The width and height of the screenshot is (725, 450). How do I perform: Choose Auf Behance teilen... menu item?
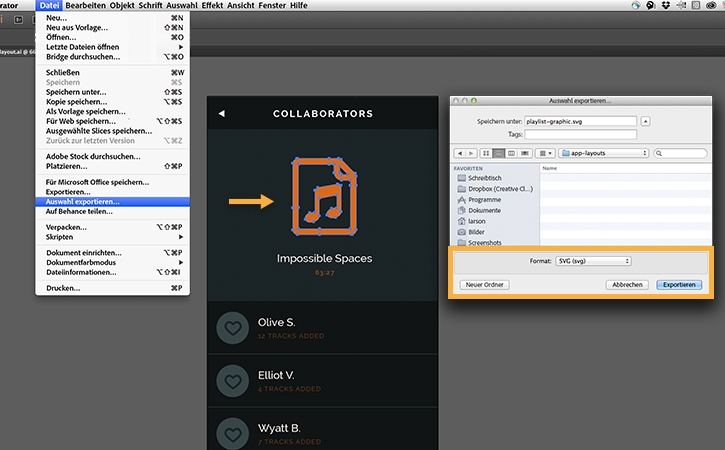[112, 211]
